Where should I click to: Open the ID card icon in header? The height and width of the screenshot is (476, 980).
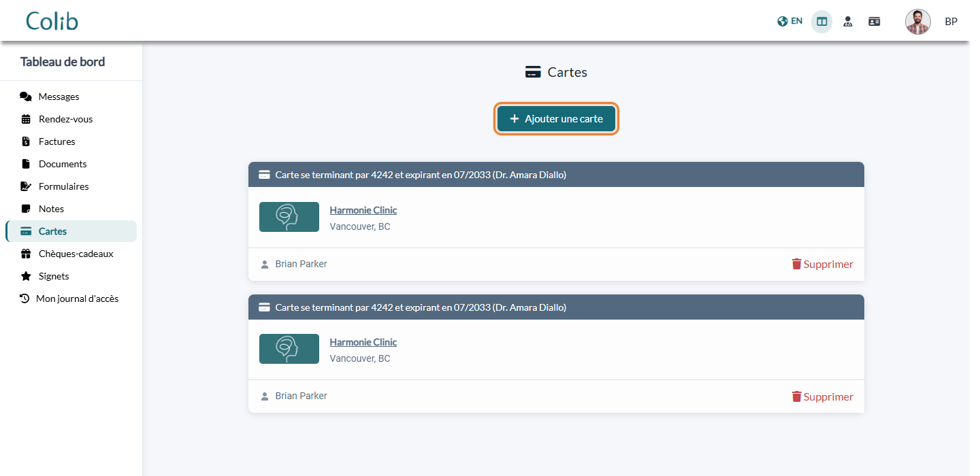coord(875,22)
